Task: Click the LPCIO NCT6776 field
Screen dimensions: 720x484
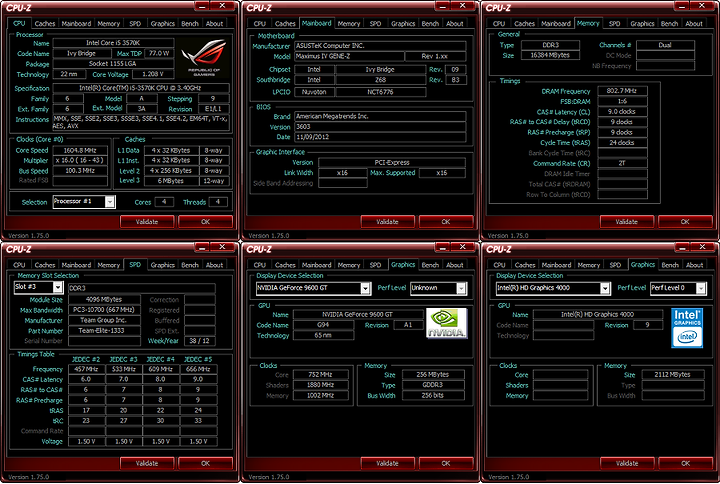Action: pos(381,92)
